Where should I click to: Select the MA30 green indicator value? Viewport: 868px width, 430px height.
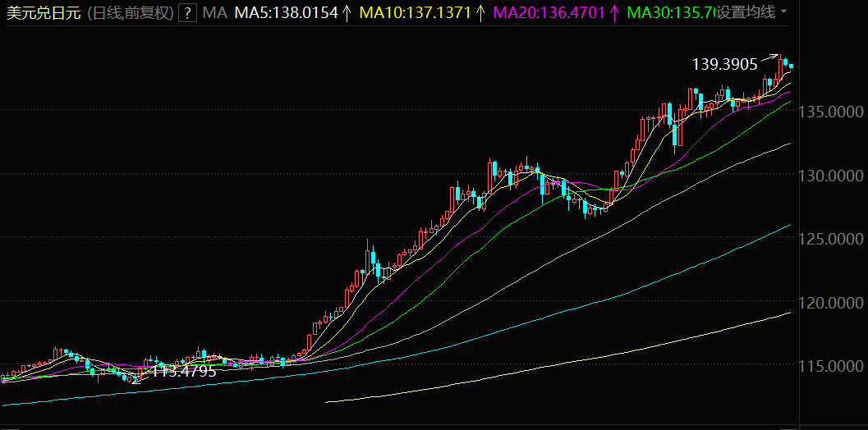pos(670,12)
